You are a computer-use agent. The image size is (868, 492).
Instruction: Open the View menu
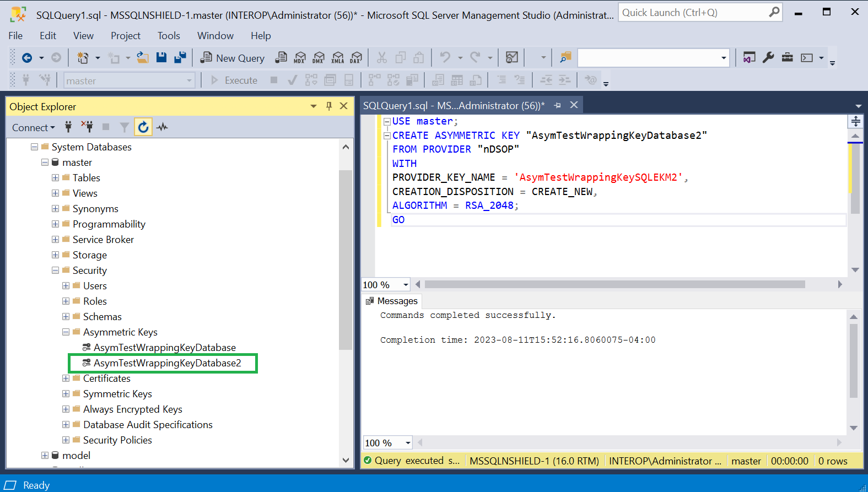(83, 35)
